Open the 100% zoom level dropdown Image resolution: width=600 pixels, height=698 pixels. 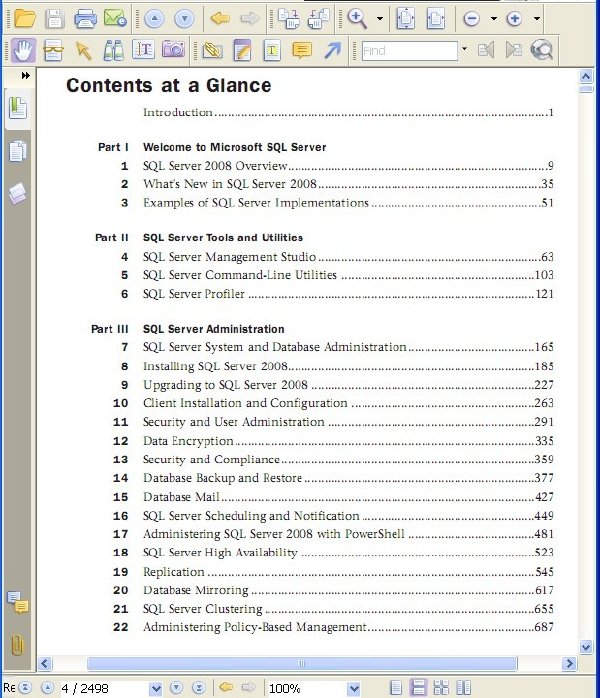click(354, 689)
